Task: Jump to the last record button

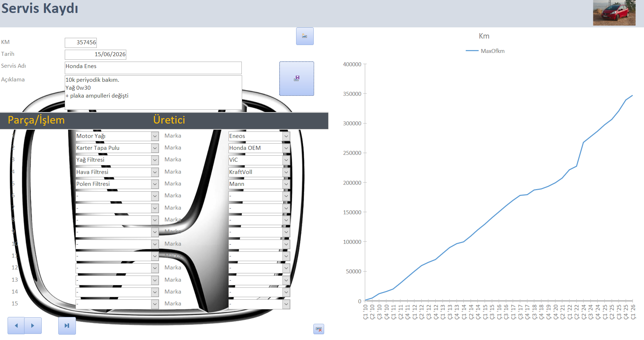Action: (67, 326)
